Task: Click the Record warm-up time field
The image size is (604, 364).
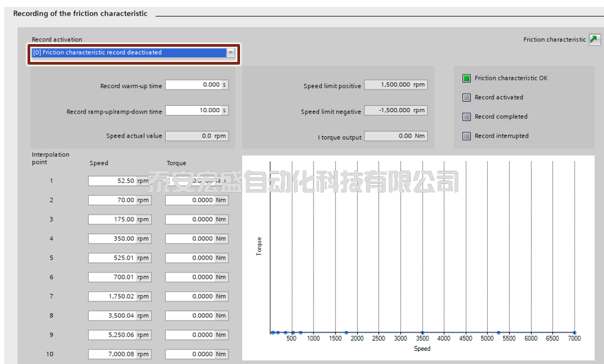Action: tap(193, 85)
